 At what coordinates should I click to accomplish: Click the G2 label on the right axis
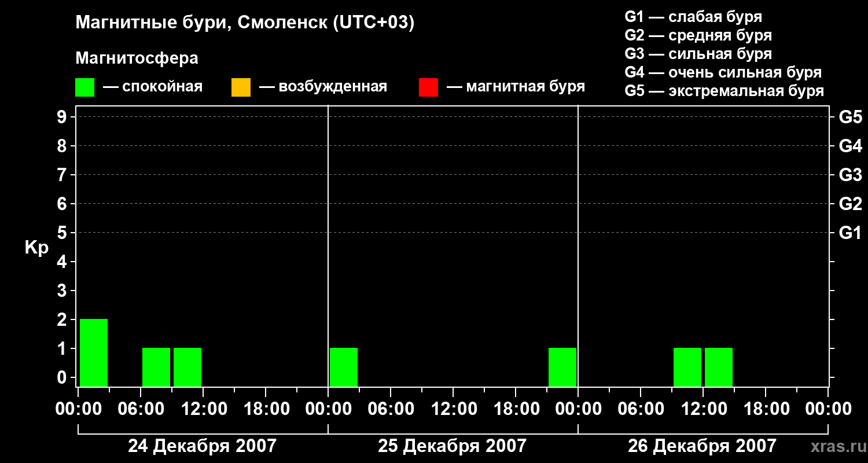[x=851, y=204]
